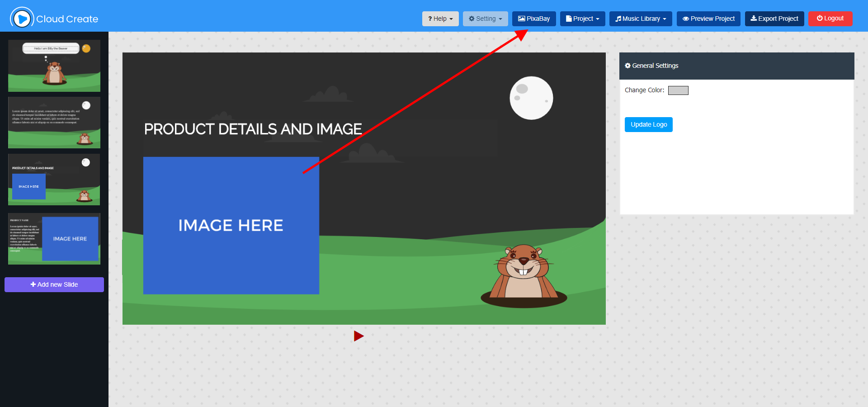Image resolution: width=868 pixels, height=407 pixels.
Task: Click the Update Logo button
Action: point(648,124)
